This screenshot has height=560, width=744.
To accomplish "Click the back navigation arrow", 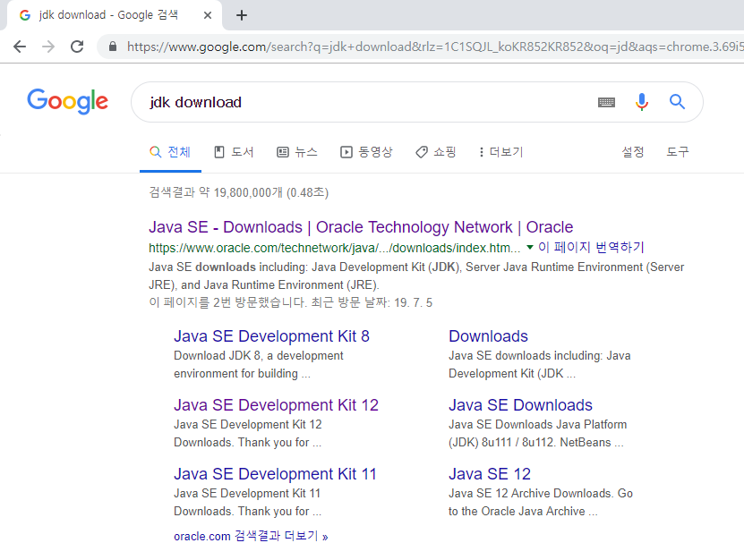I will [20, 47].
